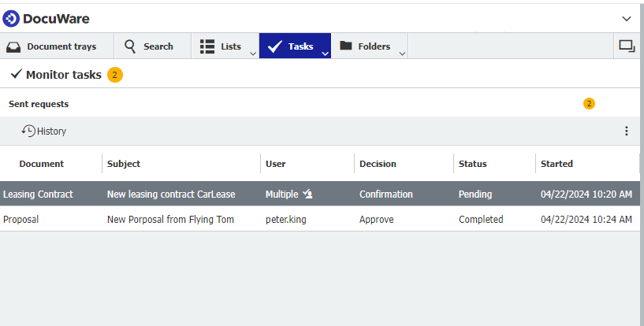
Task: Expand the Folders dropdown arrow
Action: 403,54
